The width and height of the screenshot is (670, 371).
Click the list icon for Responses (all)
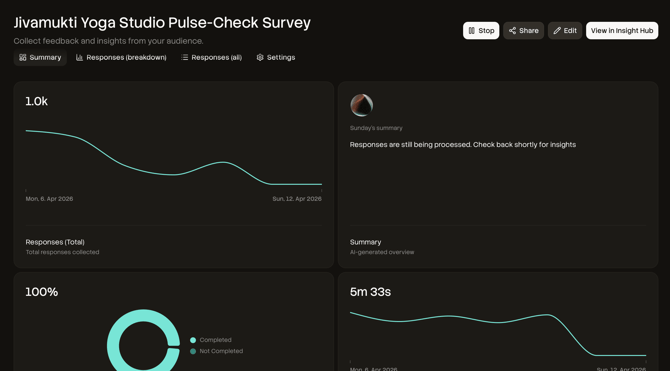tap(185, 57)
